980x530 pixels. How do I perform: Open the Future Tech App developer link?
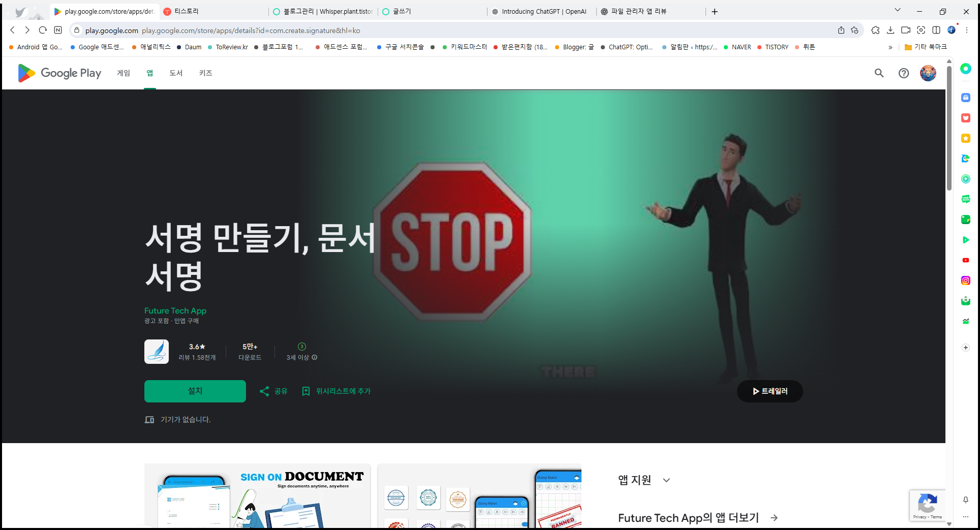[175, 310]
